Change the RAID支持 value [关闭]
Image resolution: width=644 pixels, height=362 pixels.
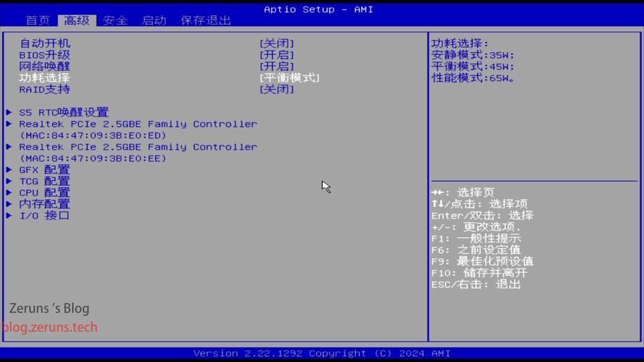click(x=277, y=89)
